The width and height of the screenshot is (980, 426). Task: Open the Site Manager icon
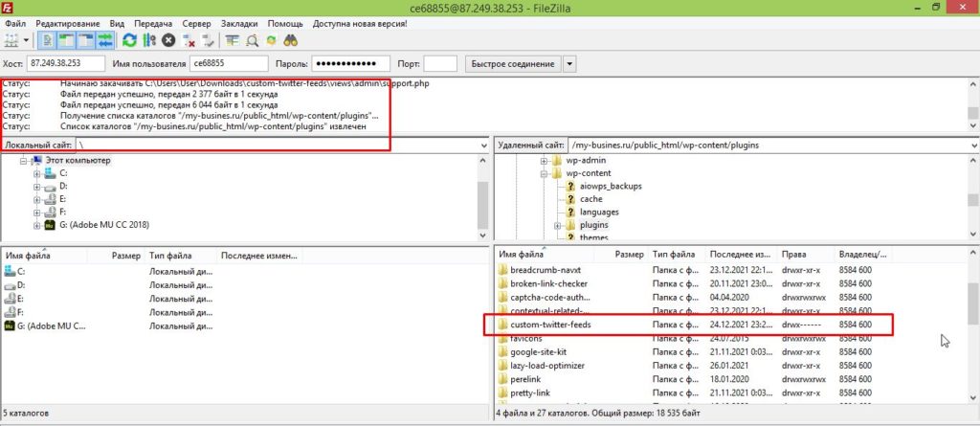(11, 40)
